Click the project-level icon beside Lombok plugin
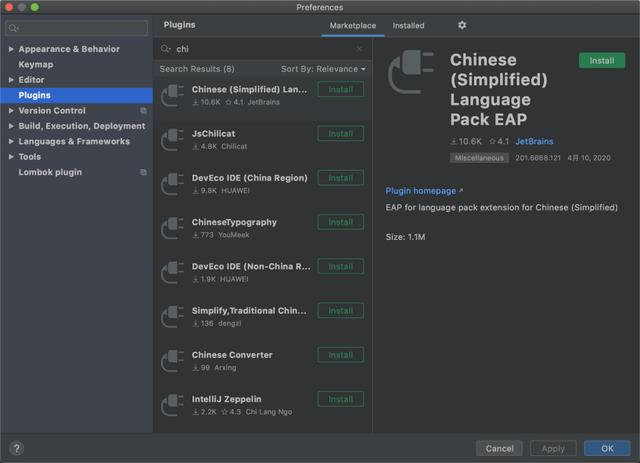 pyautogui.click(x=143, y=172)
